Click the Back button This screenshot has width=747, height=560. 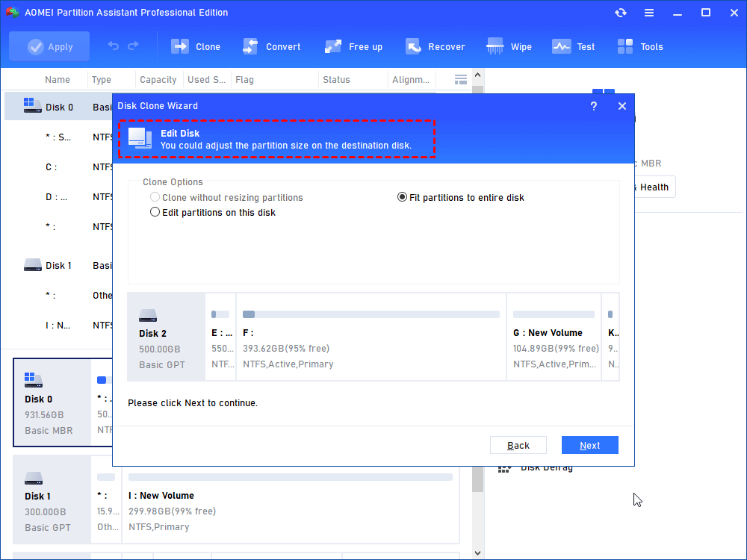(518, 445)
